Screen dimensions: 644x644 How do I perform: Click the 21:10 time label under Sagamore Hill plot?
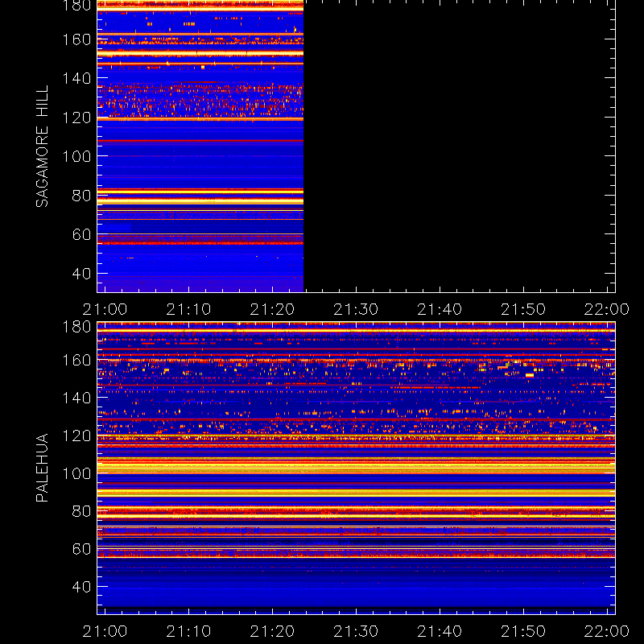[x=188, y=309]
